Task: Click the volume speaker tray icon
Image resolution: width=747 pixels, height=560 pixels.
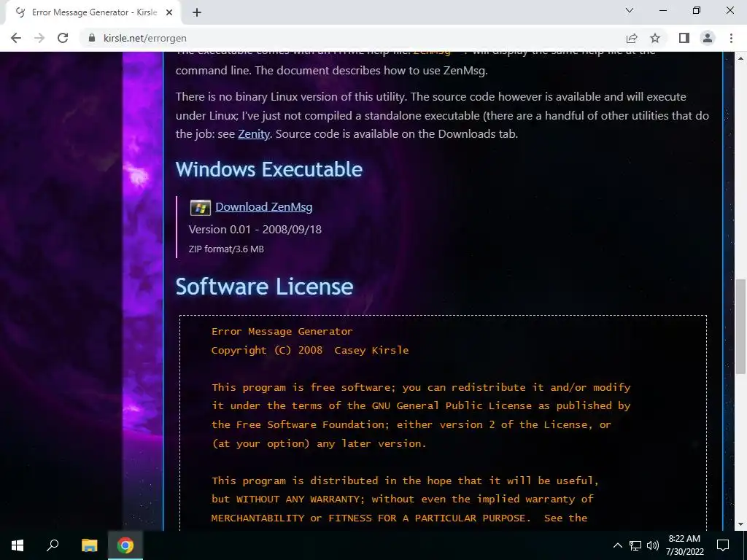Action: pos(653,545)
